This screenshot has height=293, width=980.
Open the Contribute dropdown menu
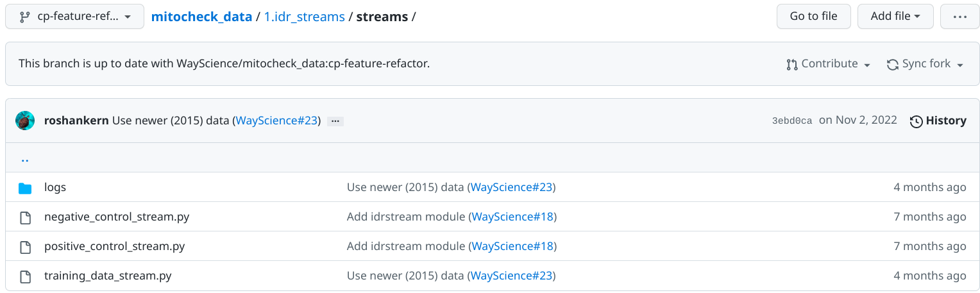pyautogui.click(x=828, y=64)
